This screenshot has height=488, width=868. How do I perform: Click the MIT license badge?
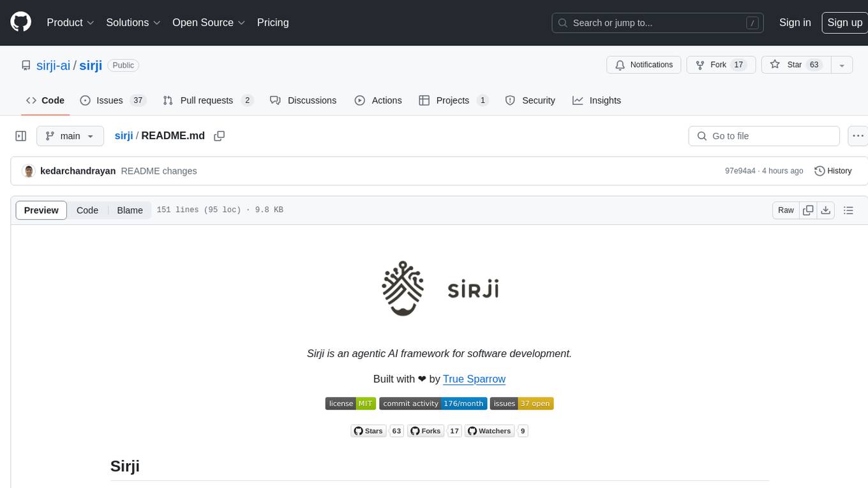click(350, 404)
